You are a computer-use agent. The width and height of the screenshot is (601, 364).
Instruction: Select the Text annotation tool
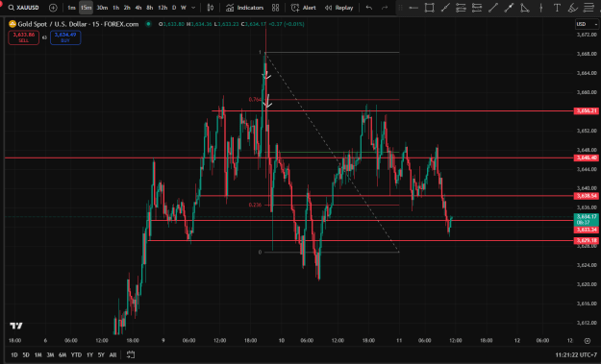pos(557,8)
